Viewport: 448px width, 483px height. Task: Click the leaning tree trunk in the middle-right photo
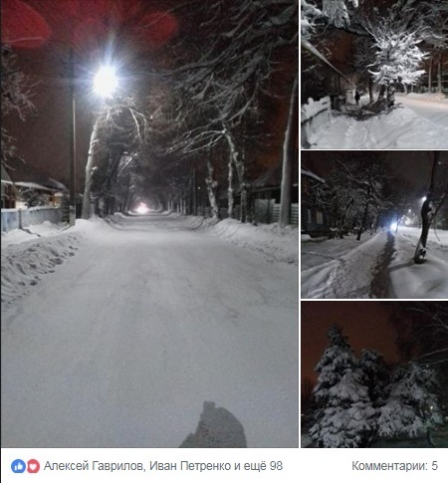click(x=425, y=229)
